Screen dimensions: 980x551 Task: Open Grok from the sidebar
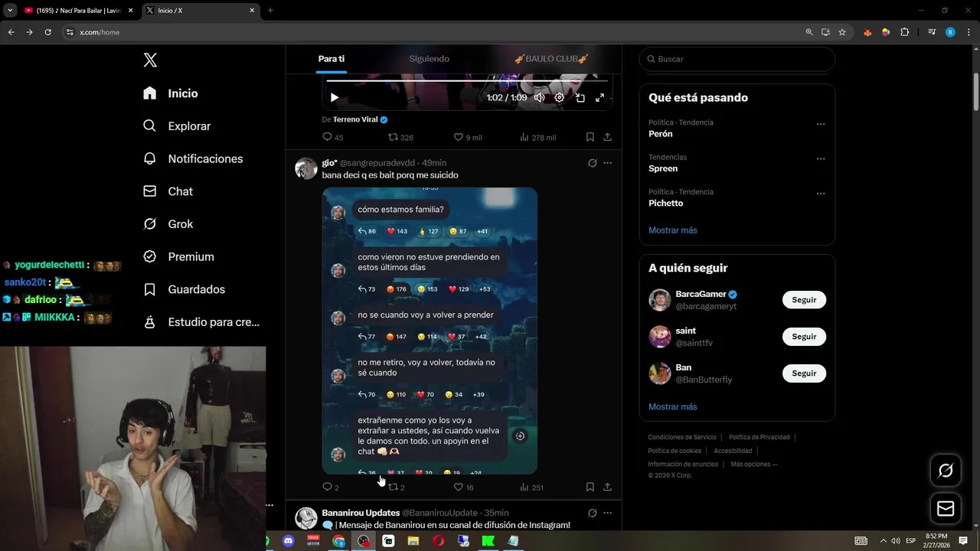[168, 224]
